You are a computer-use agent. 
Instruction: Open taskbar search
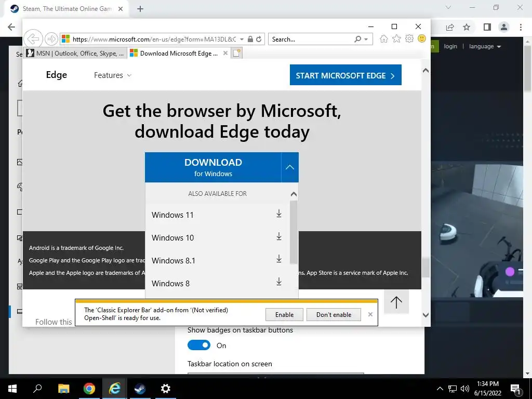[x=37, y=389]
